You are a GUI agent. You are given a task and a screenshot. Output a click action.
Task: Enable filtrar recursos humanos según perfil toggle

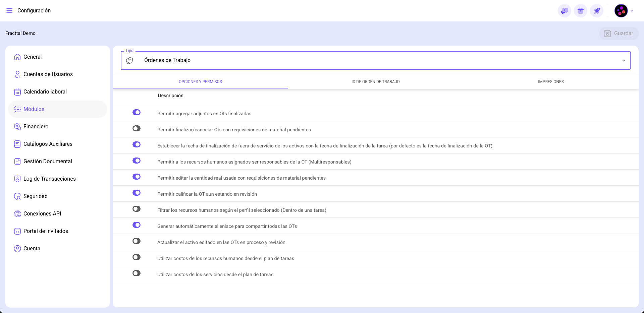(x=137, y=209)
